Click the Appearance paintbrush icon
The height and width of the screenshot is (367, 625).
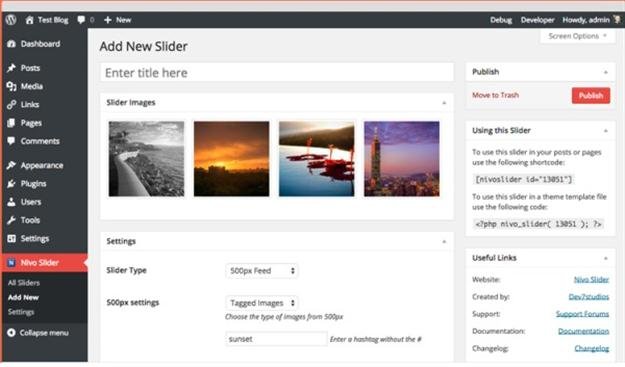(x=11, y=165)
